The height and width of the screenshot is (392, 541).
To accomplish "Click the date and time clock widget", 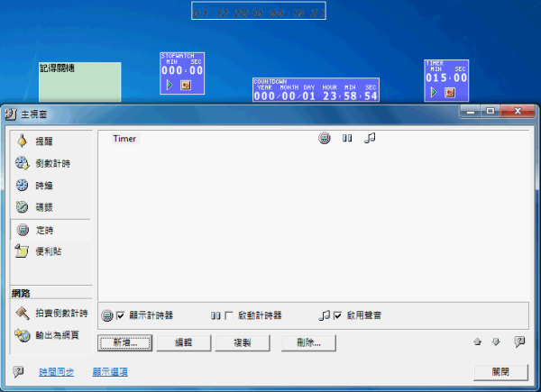I will (259, 11).
